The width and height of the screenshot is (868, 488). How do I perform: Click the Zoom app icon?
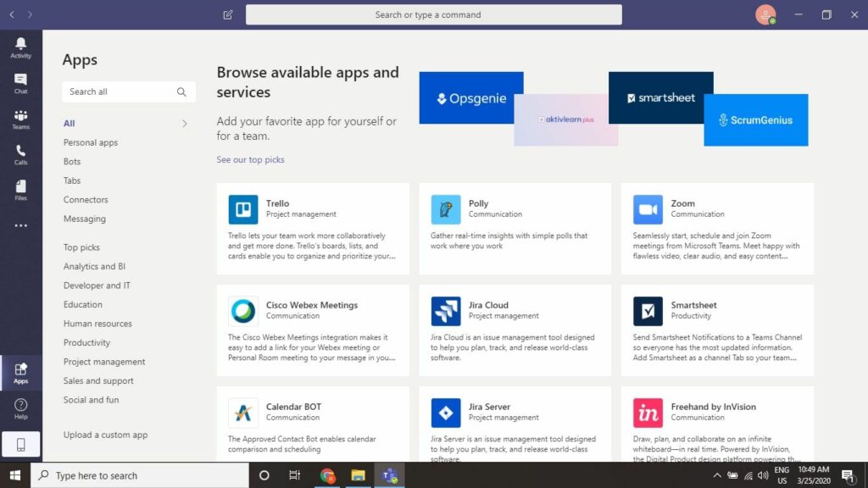point(648,209)
